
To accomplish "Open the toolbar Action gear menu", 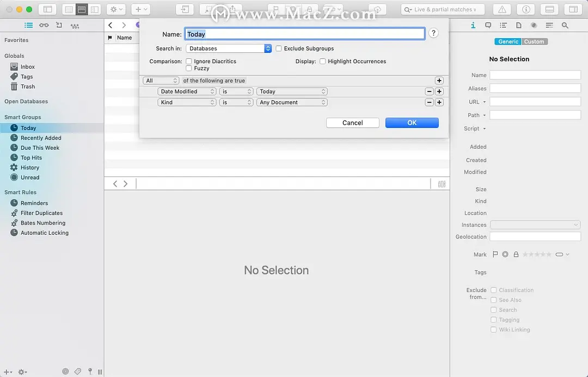I will pos(116,9).
